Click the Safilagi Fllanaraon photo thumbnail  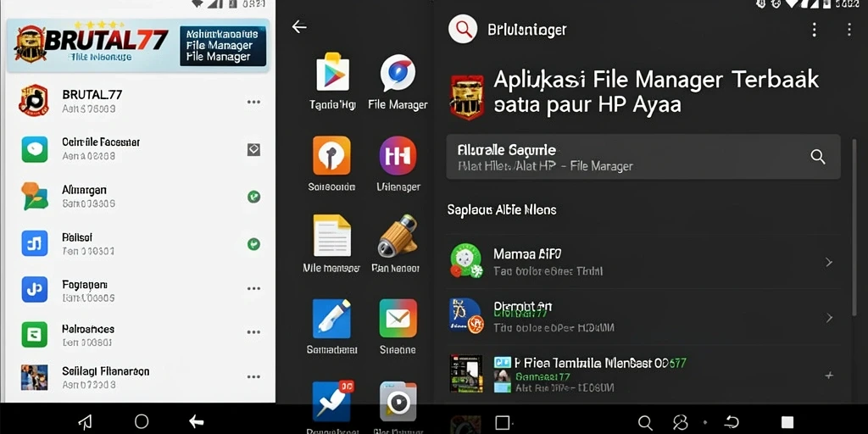point(34,377)
